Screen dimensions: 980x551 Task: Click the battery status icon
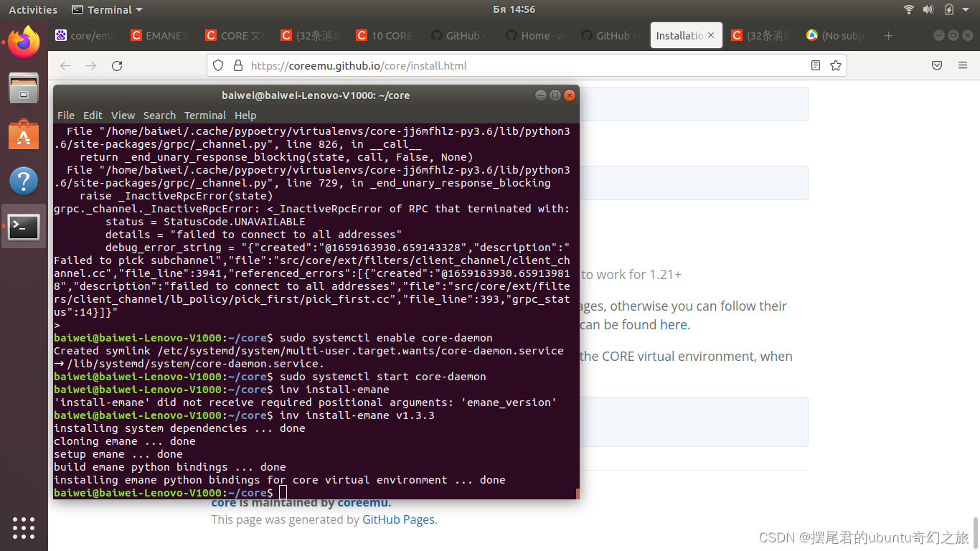point(948,9)
